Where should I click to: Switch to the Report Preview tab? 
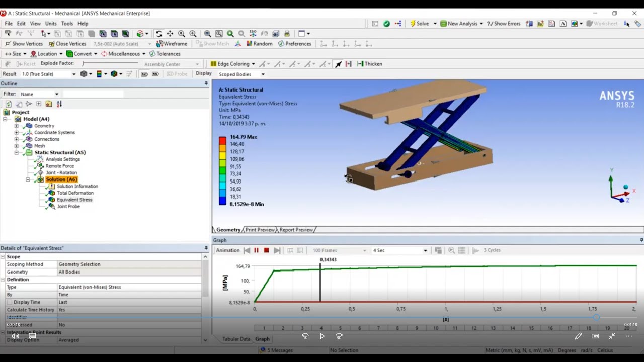click(x=296, y=230)
